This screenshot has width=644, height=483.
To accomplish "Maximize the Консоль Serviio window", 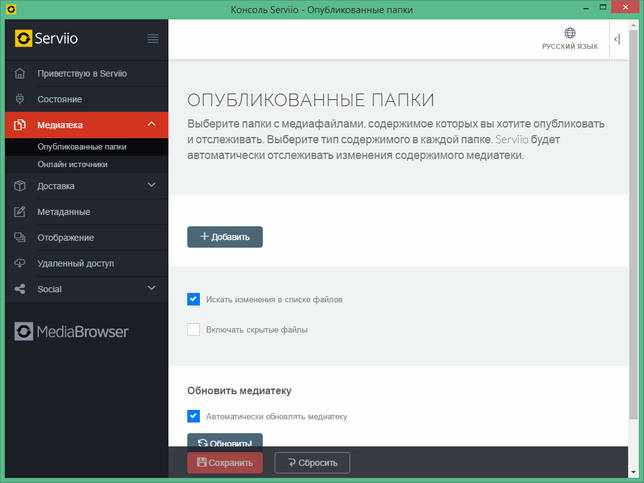I will click(603, 7).
